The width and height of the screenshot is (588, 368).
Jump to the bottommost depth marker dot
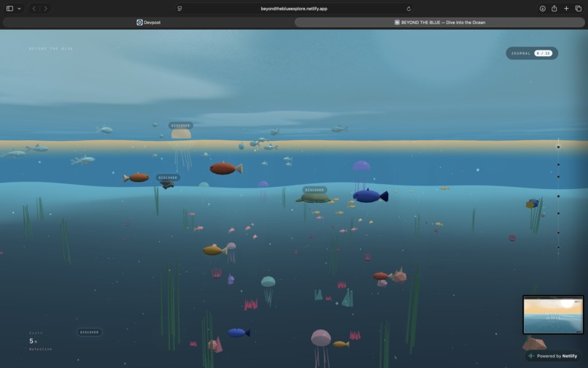[x=558, y=248]
